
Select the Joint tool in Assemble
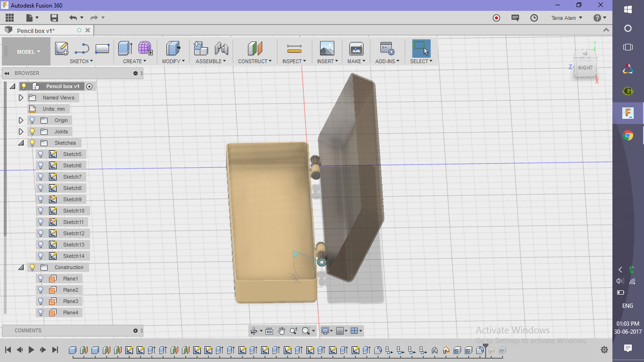click(x=221, y=49)
